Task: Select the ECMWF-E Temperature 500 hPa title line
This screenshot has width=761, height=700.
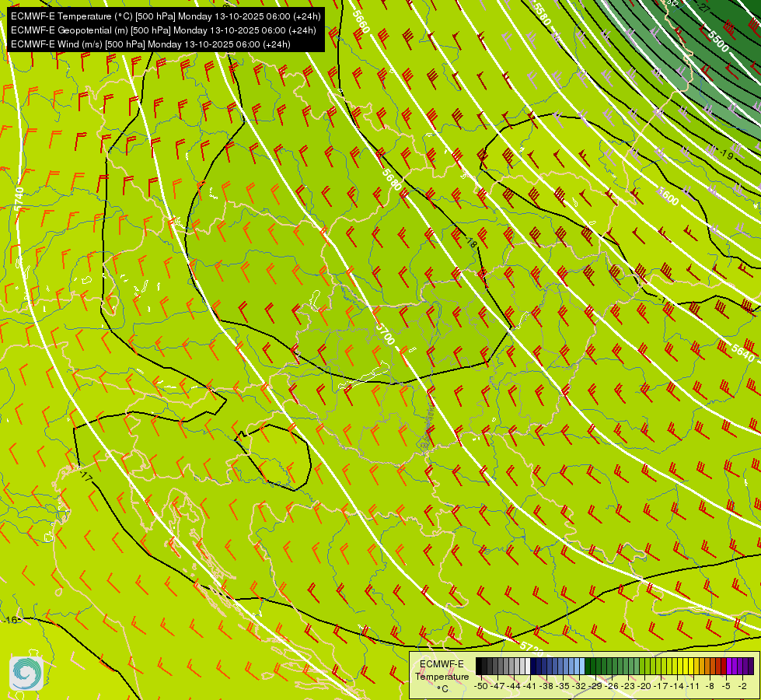Action: pos(166,16)
